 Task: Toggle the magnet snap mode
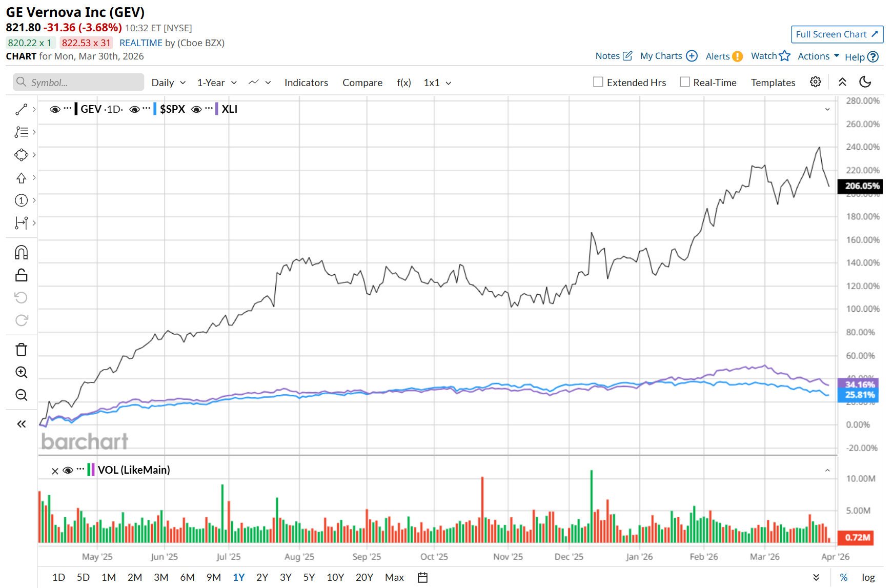click(x=21, y=252)
